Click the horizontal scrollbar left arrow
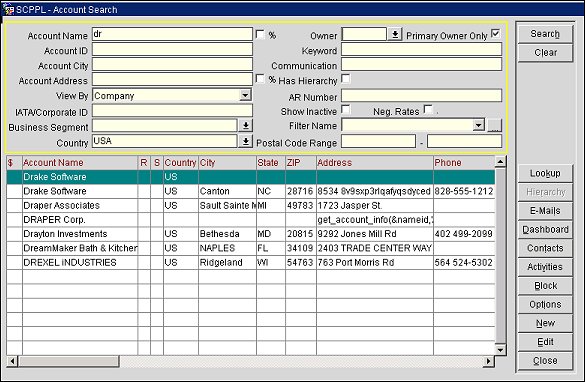 (x=12, y=361)
